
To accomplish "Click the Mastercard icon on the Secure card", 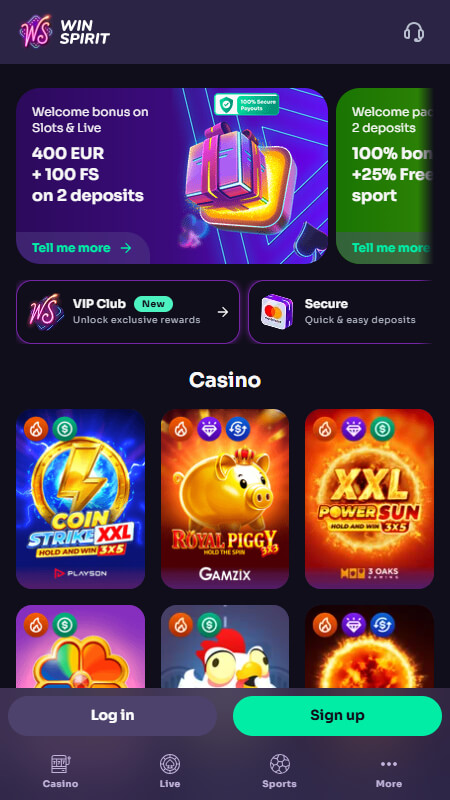I will coord(277,311).
